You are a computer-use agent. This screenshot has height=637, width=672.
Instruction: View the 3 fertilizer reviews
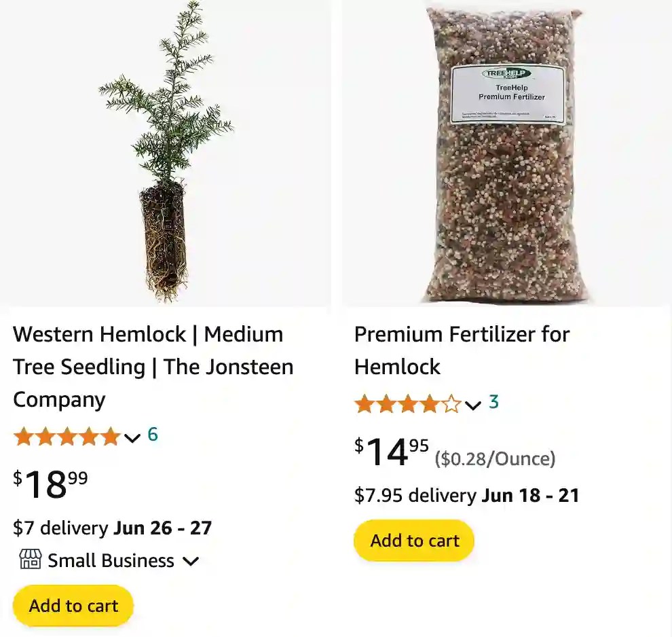(x=493, y=403)
